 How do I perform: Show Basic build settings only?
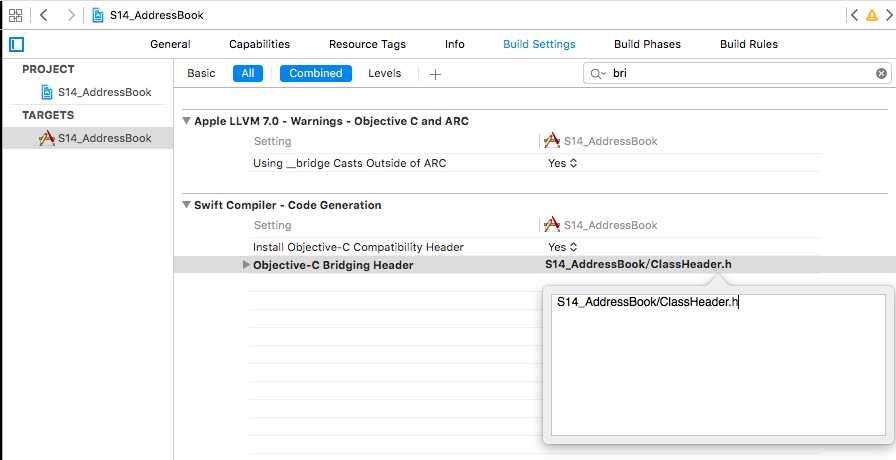[201, 73]
